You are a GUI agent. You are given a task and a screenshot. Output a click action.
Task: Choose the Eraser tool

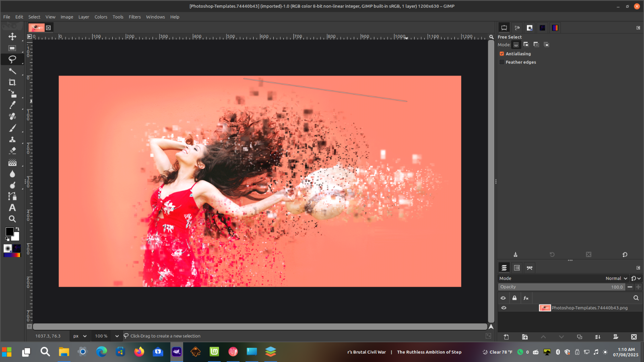(x=12, y=150)
